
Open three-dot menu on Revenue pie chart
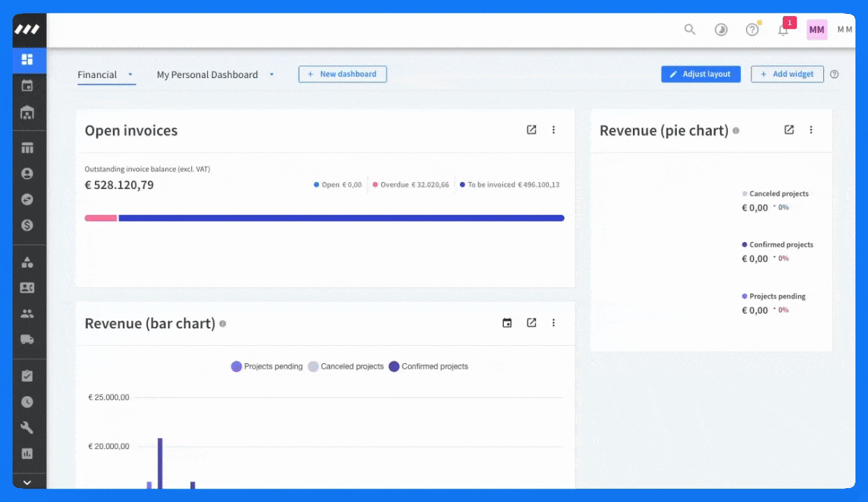tap(811, 130)
